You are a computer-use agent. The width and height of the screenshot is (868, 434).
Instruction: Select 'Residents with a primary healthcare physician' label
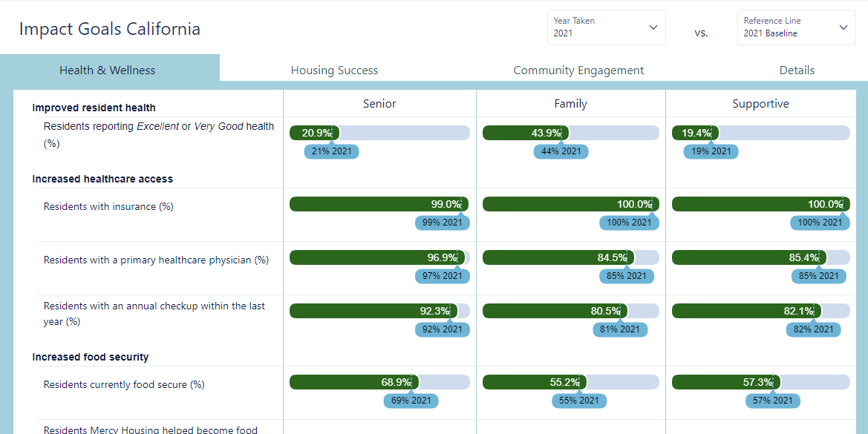156,260
